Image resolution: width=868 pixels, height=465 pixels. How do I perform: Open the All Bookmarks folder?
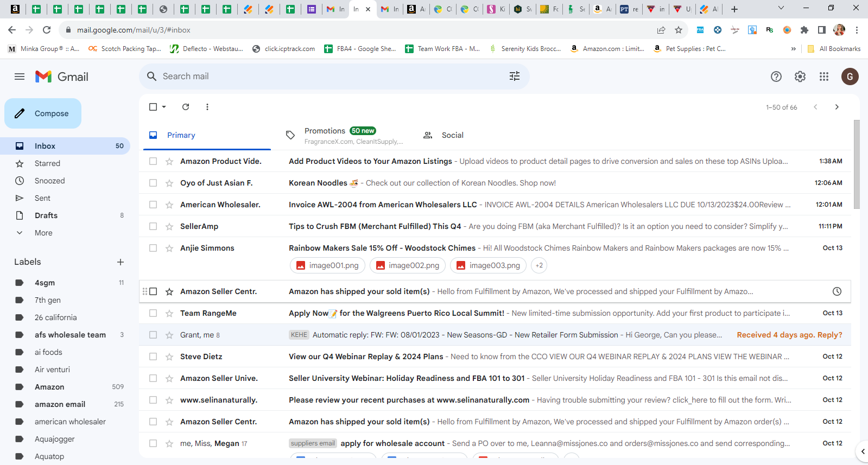coord(834,49)
